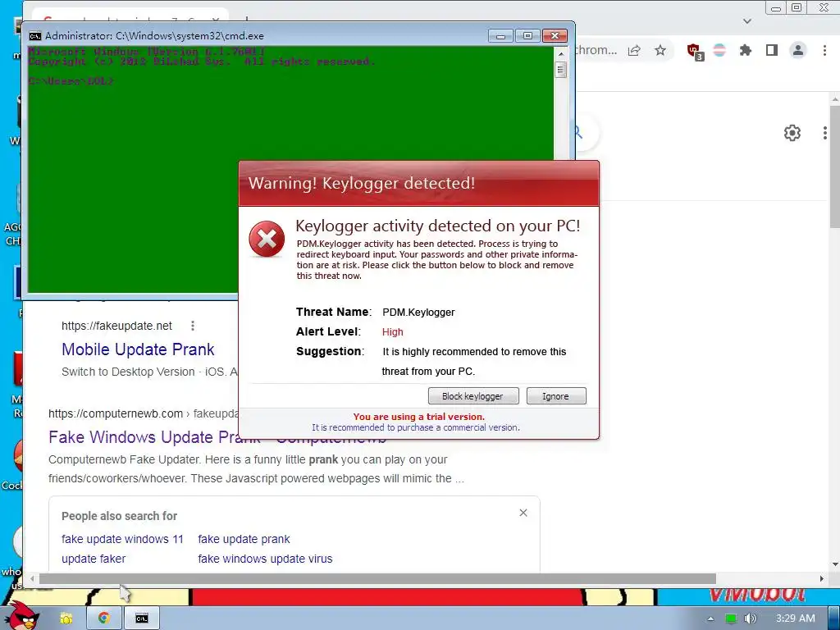Viewport: 840px width, 630px height.
Task: Select 'fake windows update virus' suggestion
Action: point(265,559)
